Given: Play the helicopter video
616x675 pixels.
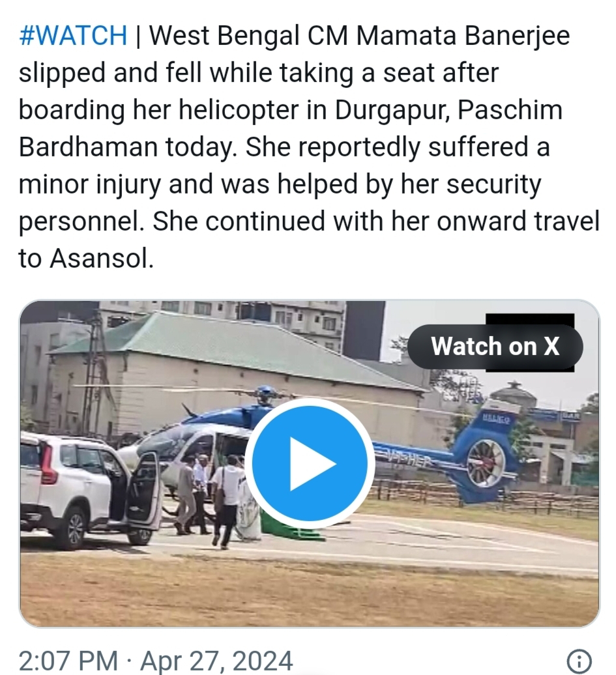Looking at the screenshot, I should (x=310, y=463).
